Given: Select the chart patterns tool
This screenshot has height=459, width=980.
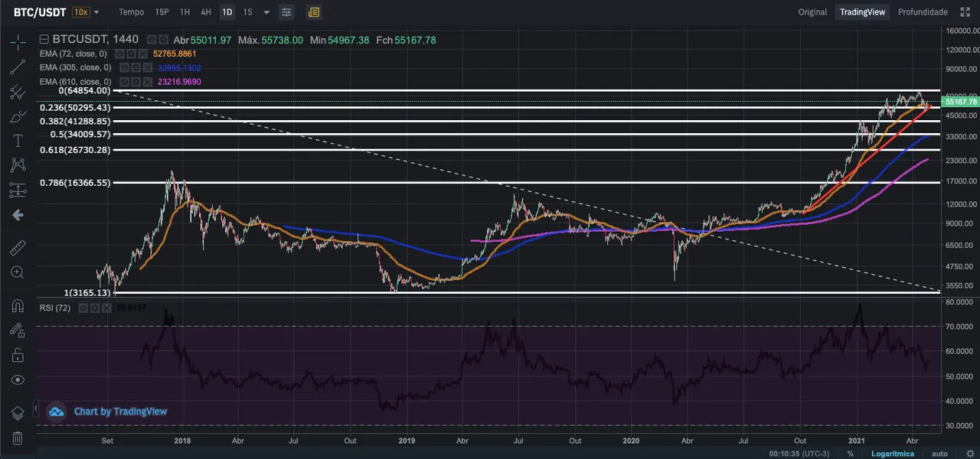Looking at the screenshot, I should 18,165.
